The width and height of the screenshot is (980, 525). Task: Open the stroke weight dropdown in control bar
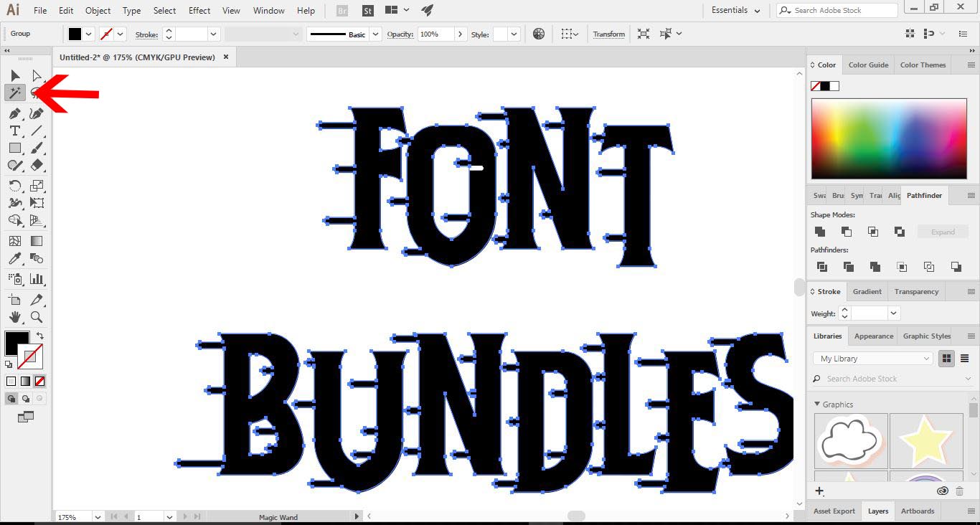click(x=213, y=34)
